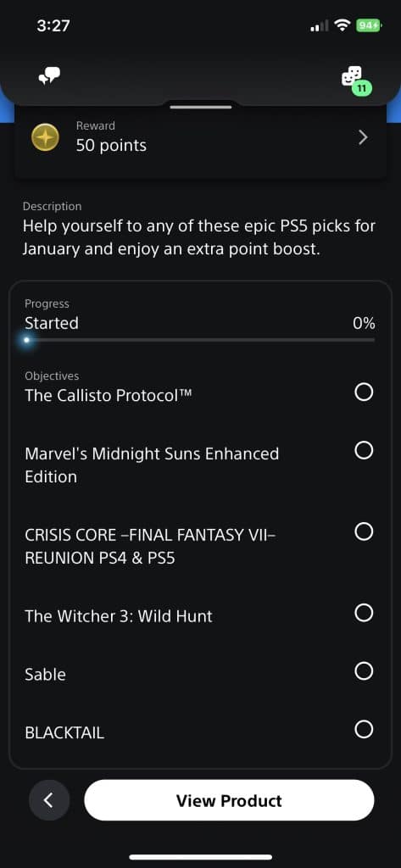Select The Callisto Protocol objective circle

point(364,392)
